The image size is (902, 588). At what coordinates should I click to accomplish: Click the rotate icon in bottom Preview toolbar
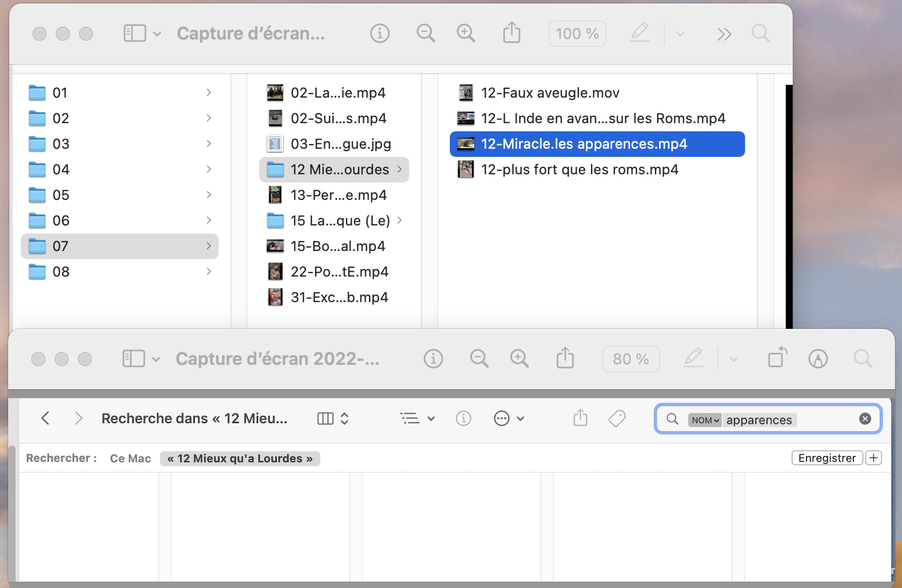(777, 358)
